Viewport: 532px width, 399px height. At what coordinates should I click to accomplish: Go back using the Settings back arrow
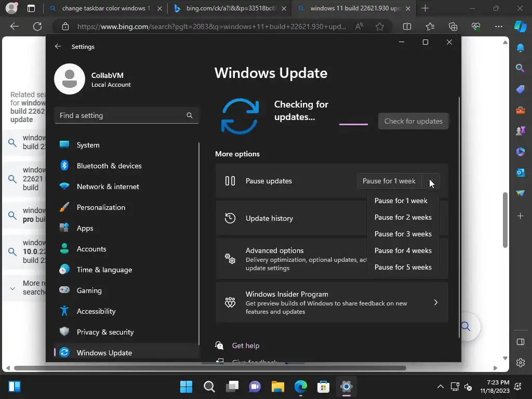(58, 46)
